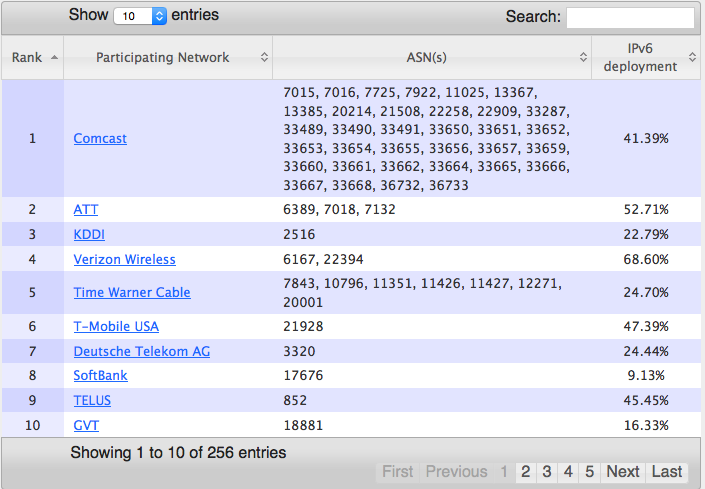Go to page 4 of results
705x489 pixels.
point(568,472)
